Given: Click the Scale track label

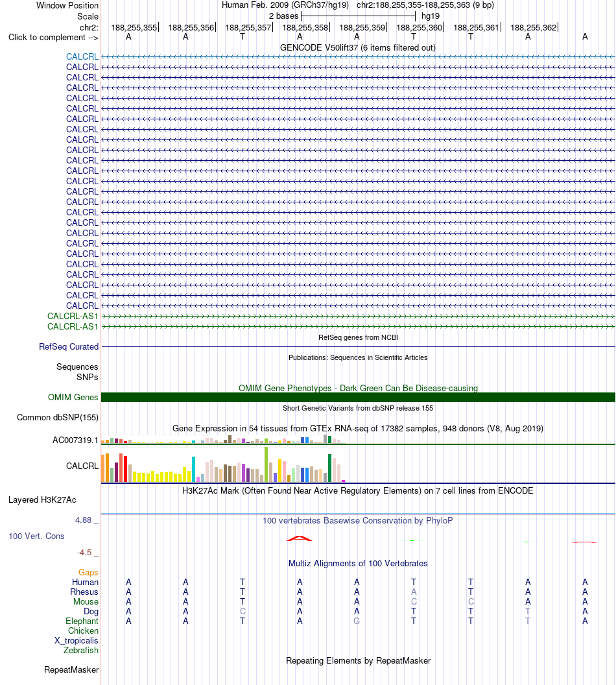Looking at the screenshot, I should coord(88,17).
